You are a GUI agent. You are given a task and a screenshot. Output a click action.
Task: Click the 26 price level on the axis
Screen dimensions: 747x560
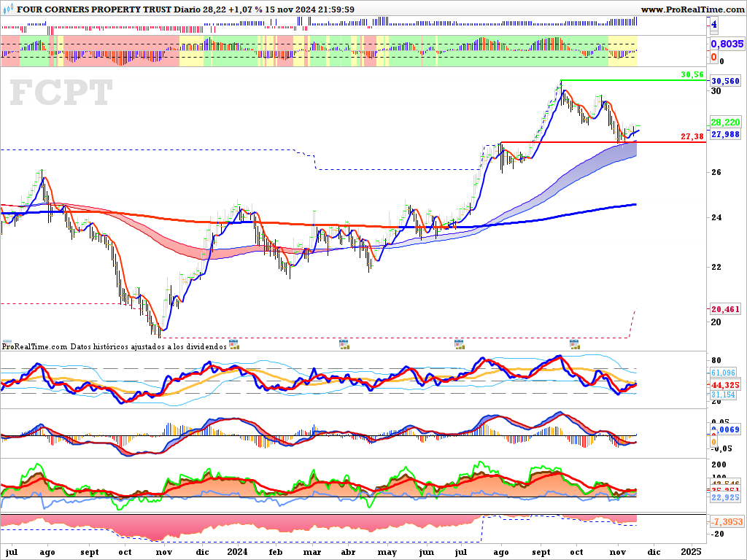(716, 172)
